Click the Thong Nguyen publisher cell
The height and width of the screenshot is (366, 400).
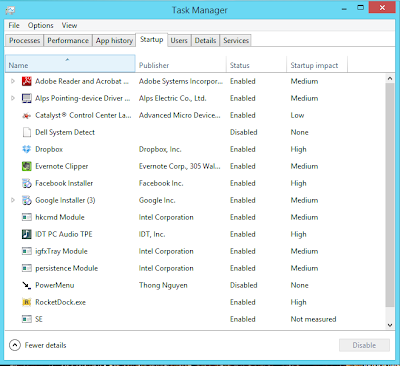click(163, 285)
